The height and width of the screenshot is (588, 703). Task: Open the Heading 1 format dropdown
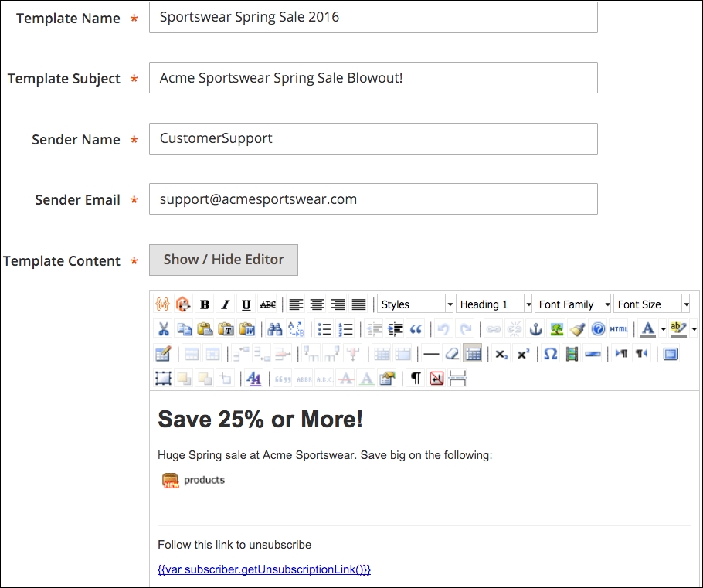[x=494, y=304]
